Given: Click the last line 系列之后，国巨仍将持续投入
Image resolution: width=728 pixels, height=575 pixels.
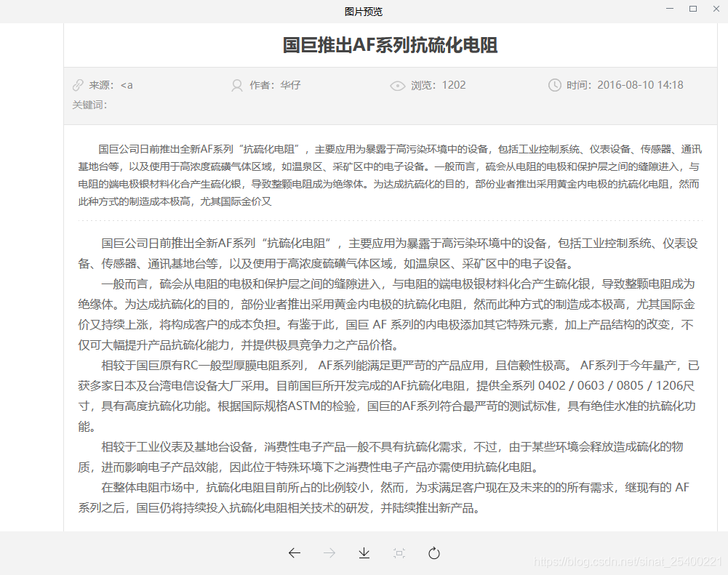Looking at the screenshot, I should (279, 508).
